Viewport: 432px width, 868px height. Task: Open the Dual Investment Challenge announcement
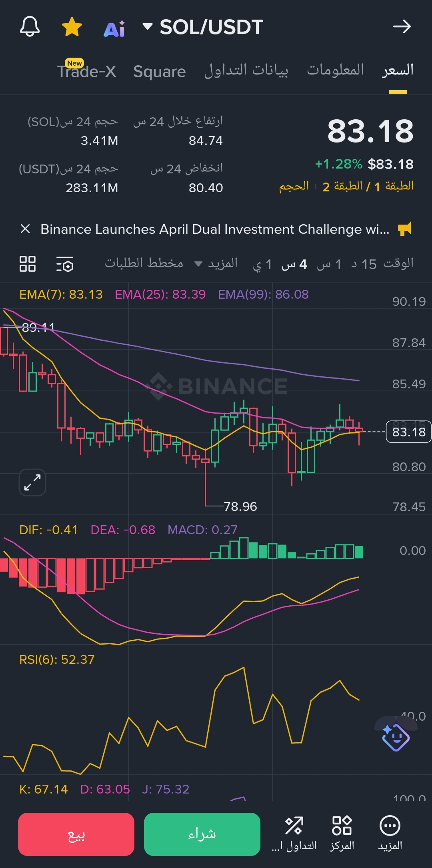point(215,229)
